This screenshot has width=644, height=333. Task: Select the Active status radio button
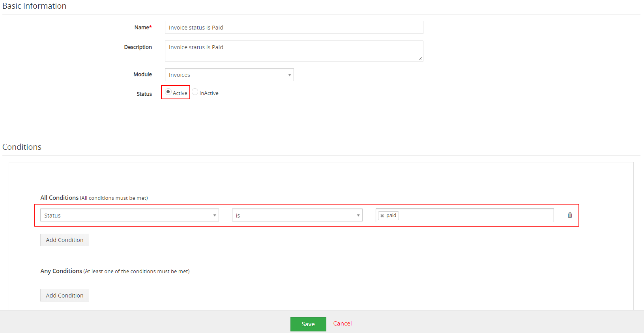(x=168, y=92)
